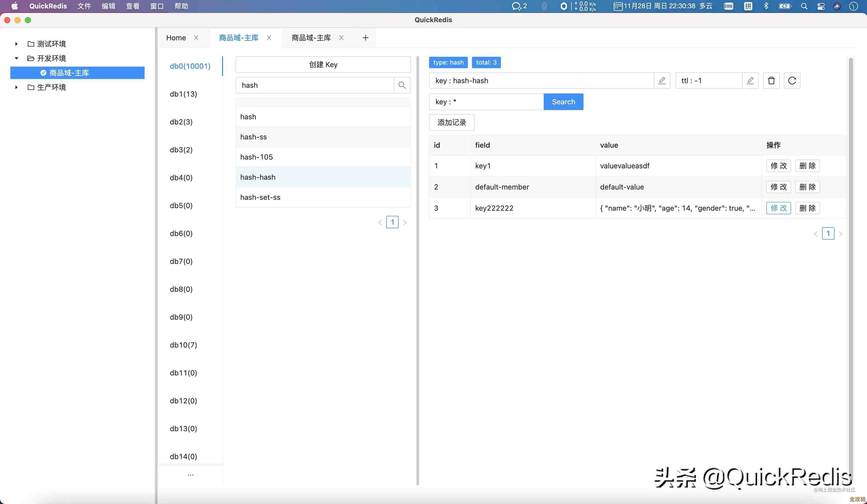Open macOS Spotlight search icon
The image size is (867, 504).
(x=804, y=6)
